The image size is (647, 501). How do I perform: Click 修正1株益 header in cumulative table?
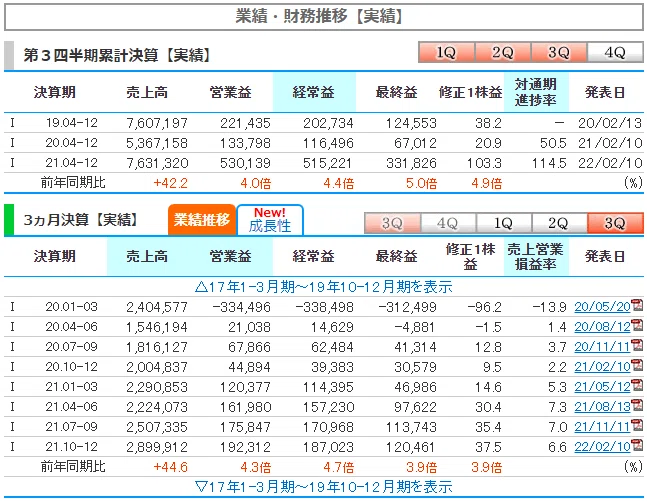(470, 92)
